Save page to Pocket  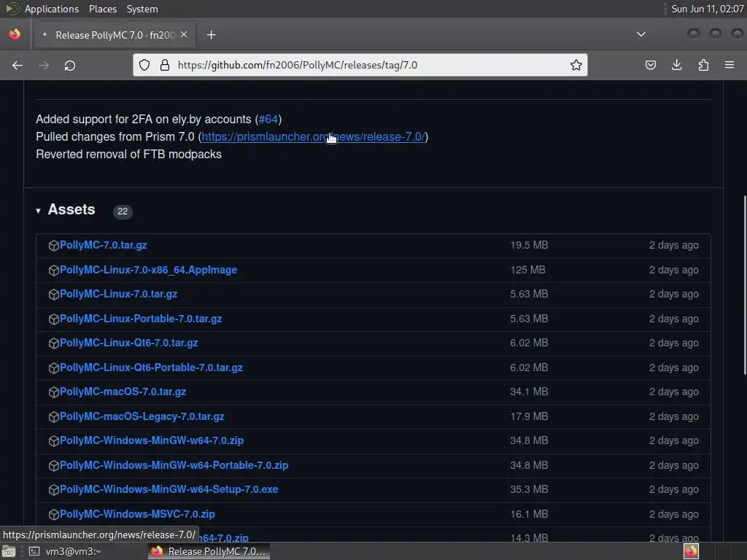(x=650, y=65)
